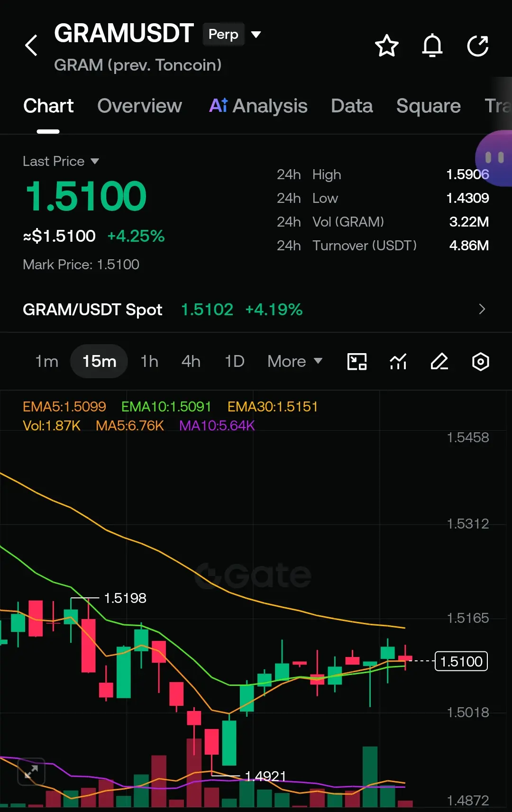512x812 pixels.
Task: Select the 1m timeframe
Action: (x=47, y=361)
